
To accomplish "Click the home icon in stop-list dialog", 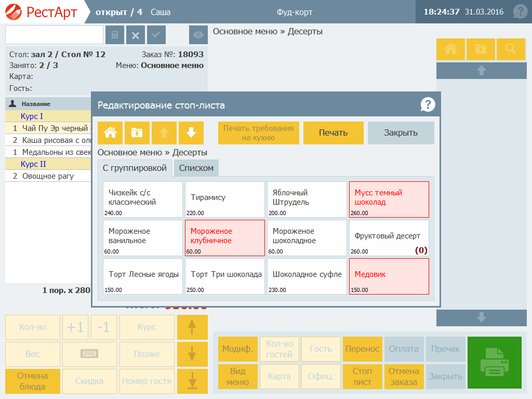I will tap(110, 132).
